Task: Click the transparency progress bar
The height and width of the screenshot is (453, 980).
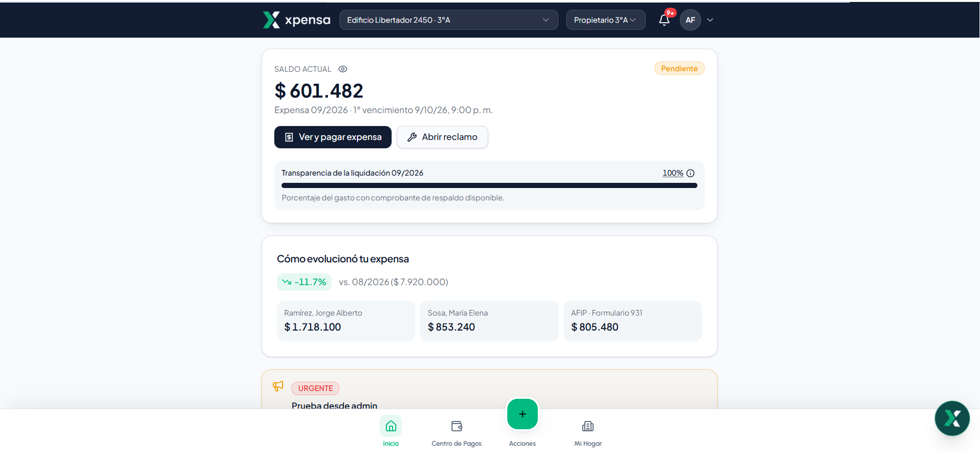Action: (489, 185)
